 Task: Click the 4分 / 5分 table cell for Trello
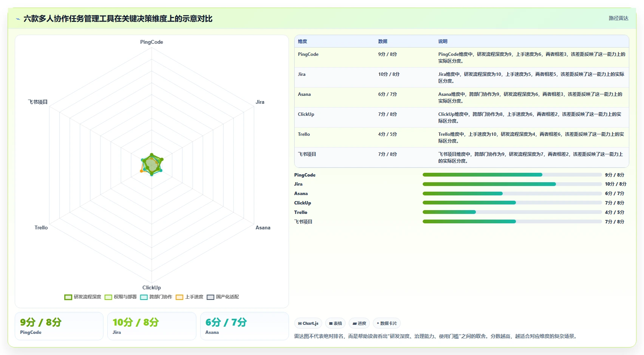click(388, 134)
